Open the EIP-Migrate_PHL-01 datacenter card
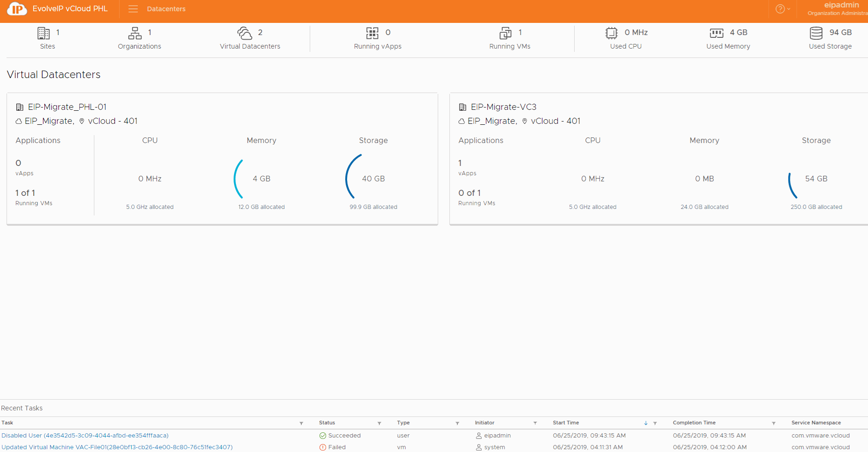This screenshot has width=868, height=452. pos(67,107)
